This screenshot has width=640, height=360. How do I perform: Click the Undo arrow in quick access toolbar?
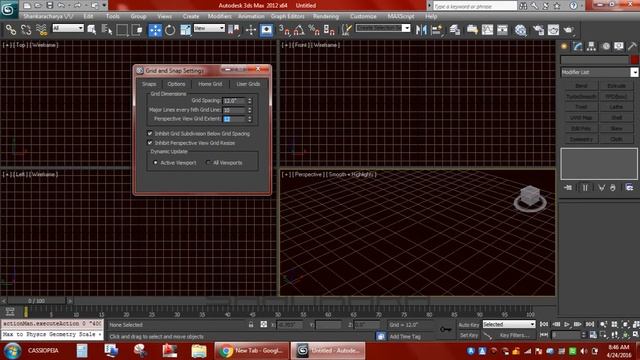point(61,6)
